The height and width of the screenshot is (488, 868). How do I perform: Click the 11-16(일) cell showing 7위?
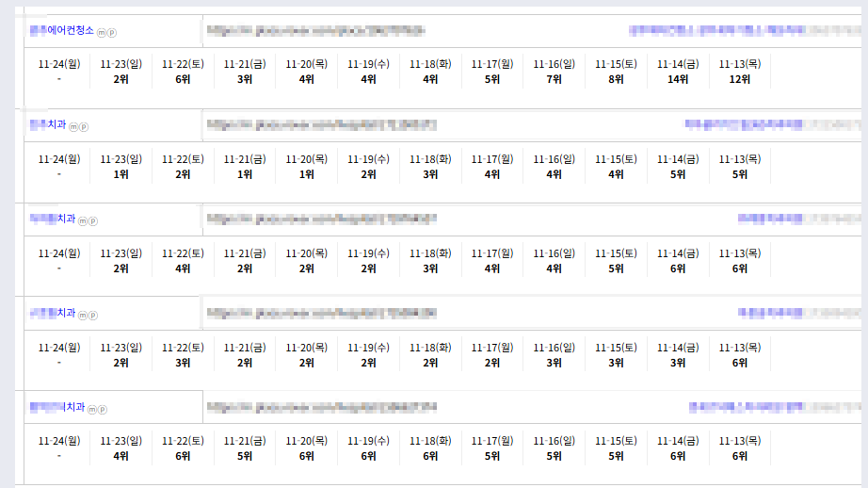click(554, 72)
